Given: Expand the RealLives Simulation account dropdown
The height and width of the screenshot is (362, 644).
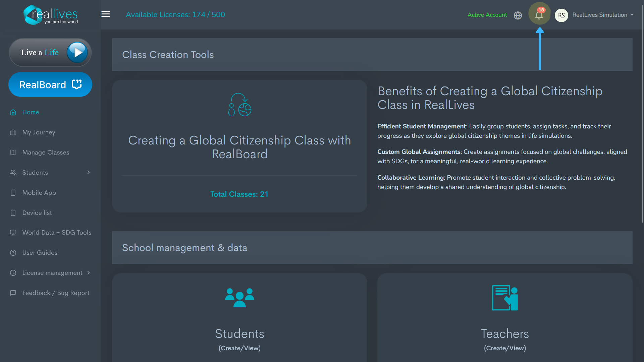Looking at the screenshot, I should pos(603,15).
